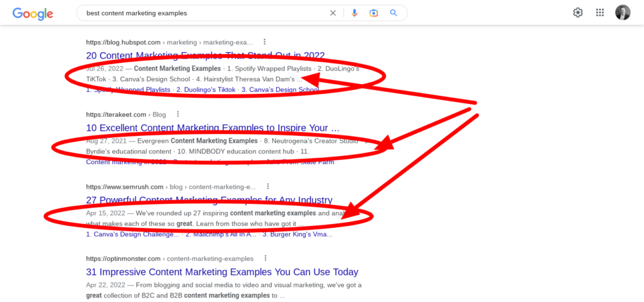Open search by image camera icon
This screenshot has width=644, height=302.
coord(374,13)
